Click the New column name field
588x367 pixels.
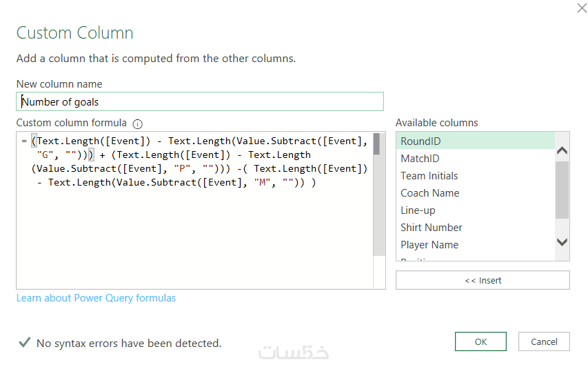tap(199, 102)
